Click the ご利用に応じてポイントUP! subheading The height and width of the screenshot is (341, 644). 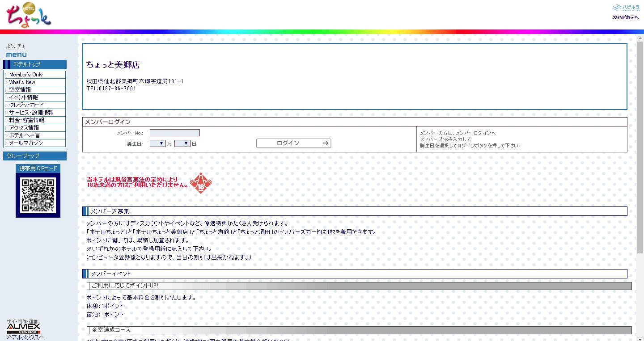point(360,286)
